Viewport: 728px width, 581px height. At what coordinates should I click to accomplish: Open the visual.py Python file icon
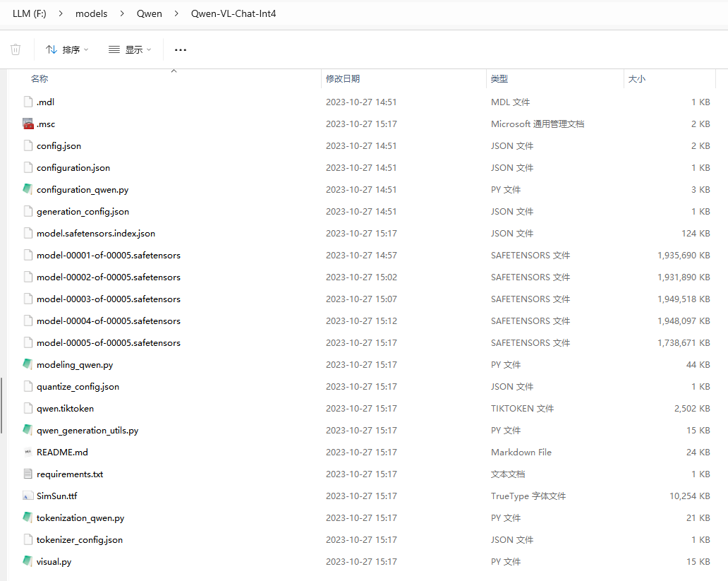29,561
